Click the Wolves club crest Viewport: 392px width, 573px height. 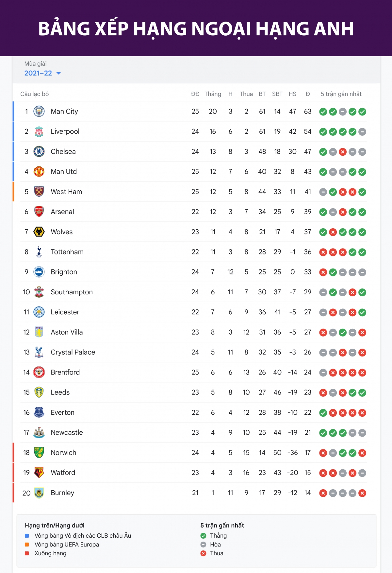coord(39,232)
